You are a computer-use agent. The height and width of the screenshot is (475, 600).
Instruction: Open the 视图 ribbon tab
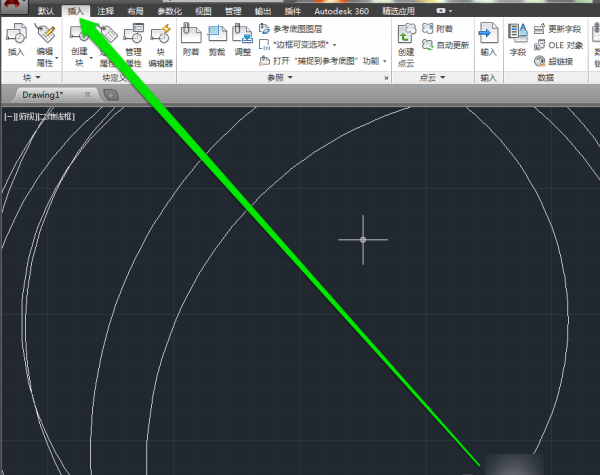click(203, 10)
